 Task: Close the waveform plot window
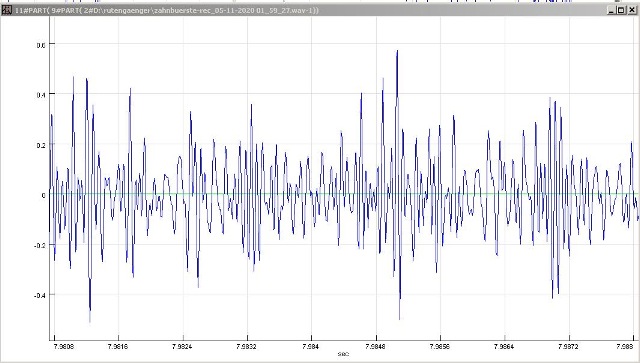click(631, 10)
